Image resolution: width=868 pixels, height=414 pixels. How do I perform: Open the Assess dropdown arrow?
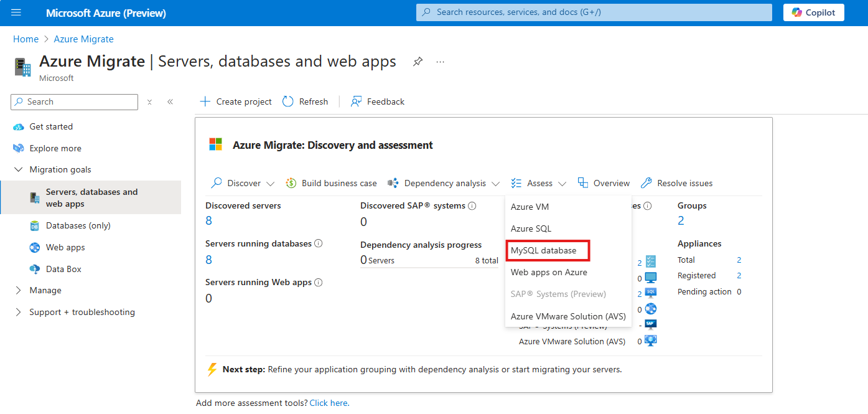click(562, 183)
